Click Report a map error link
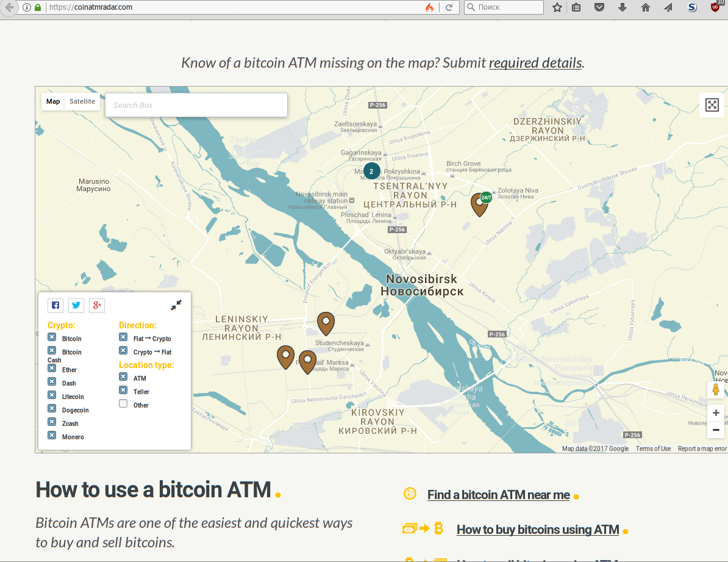This screenshot has width=728, height=562. [x=702, y=449]
